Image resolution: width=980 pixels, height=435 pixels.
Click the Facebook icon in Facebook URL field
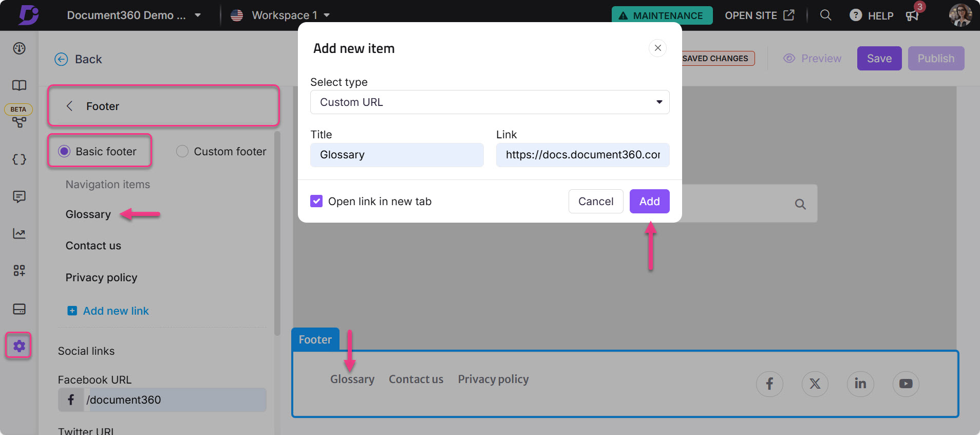71,400
